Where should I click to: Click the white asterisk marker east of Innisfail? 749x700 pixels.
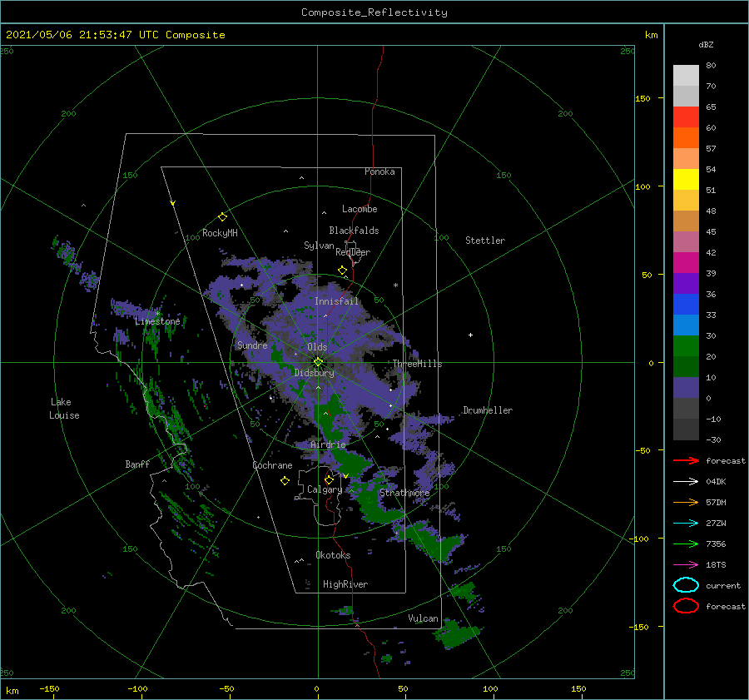(395, 285)
